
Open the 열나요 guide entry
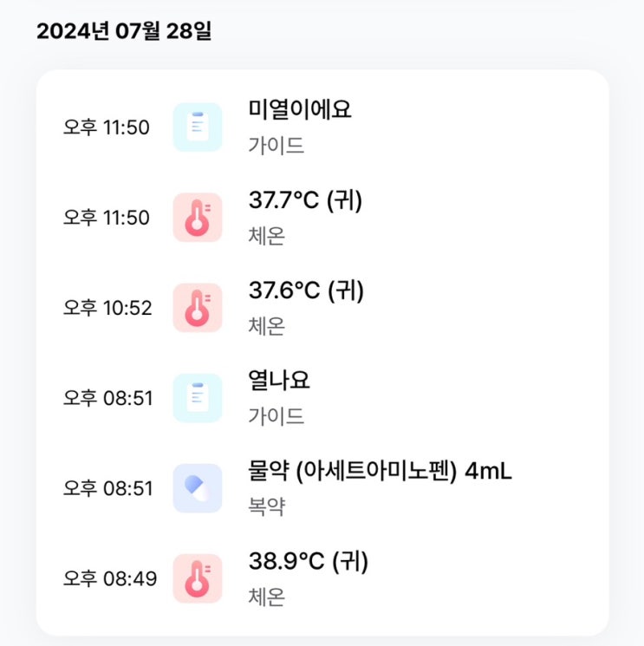(322, 398)
